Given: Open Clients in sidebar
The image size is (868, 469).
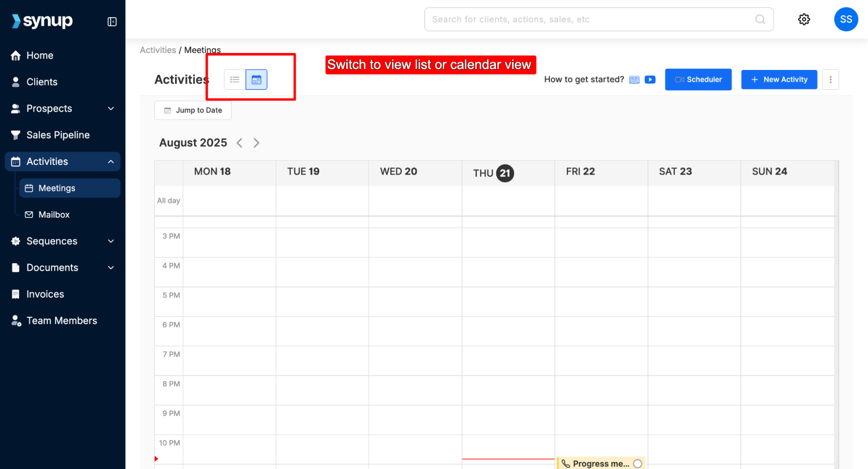Looking at the screenshot, I should pos(63,82).
